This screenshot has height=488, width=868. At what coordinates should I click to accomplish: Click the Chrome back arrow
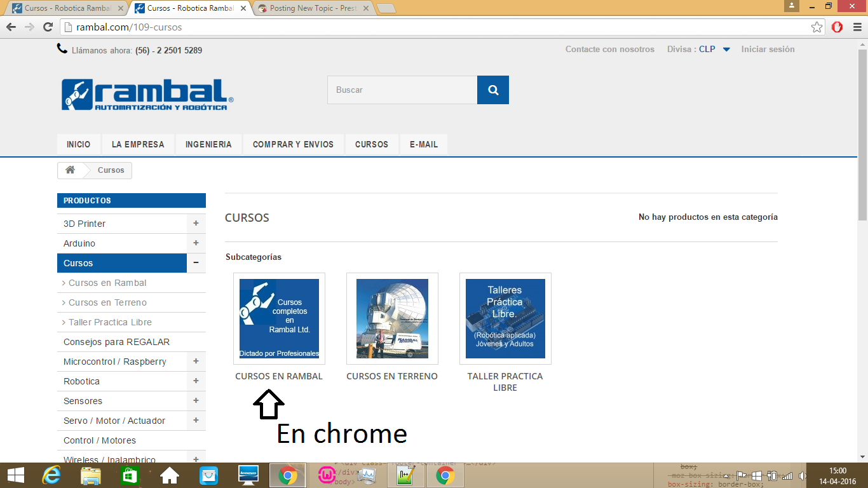11,27
